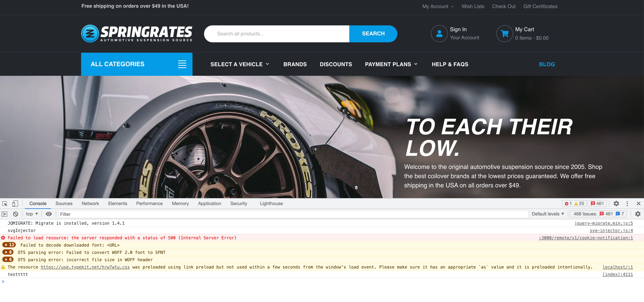This screenshot has height=302, width=644.
Task: Open the Default levels dropdown
Action: pos(548,214)
